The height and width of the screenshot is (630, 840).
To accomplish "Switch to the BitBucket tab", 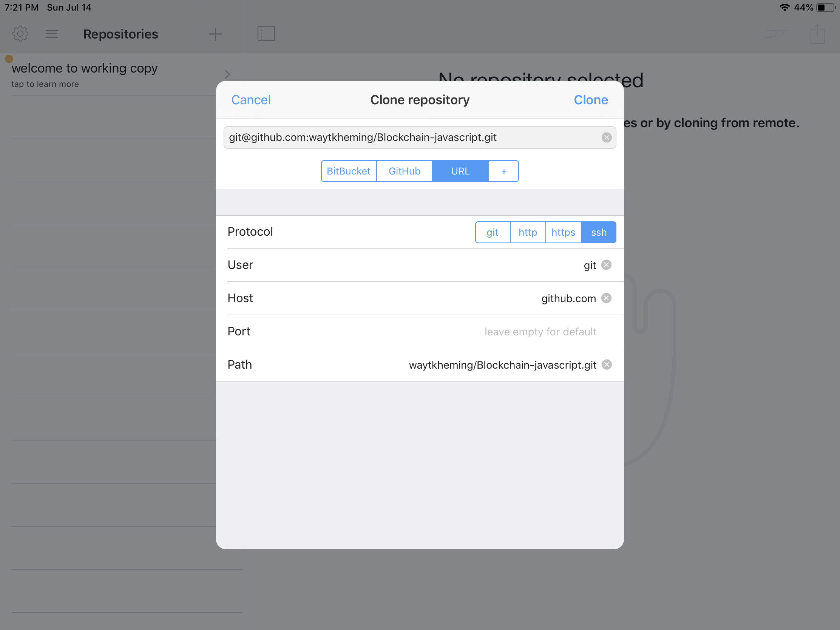I will click(348, 171).
